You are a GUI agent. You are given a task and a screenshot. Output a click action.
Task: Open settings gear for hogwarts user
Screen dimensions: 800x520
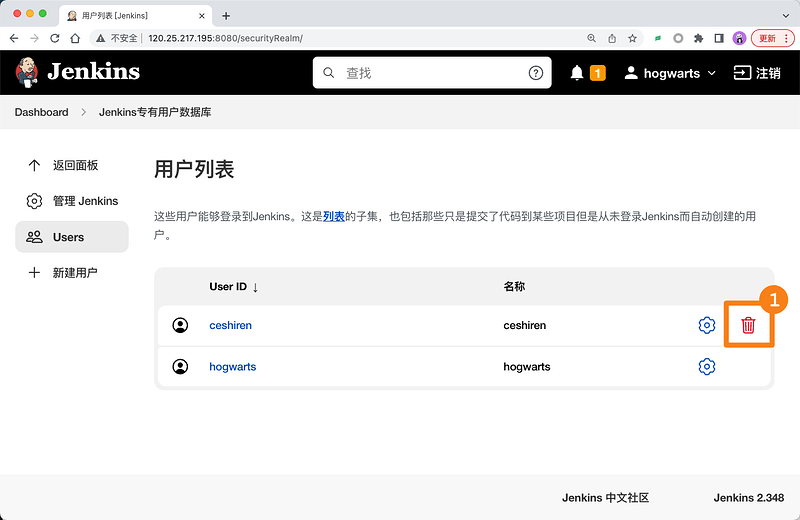tap(707, 366)
